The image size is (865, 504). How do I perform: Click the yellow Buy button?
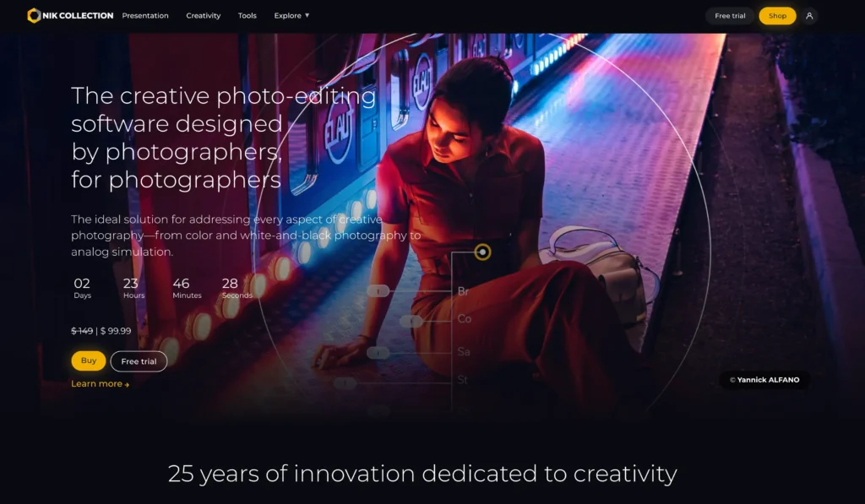click(x=88, y=360)
